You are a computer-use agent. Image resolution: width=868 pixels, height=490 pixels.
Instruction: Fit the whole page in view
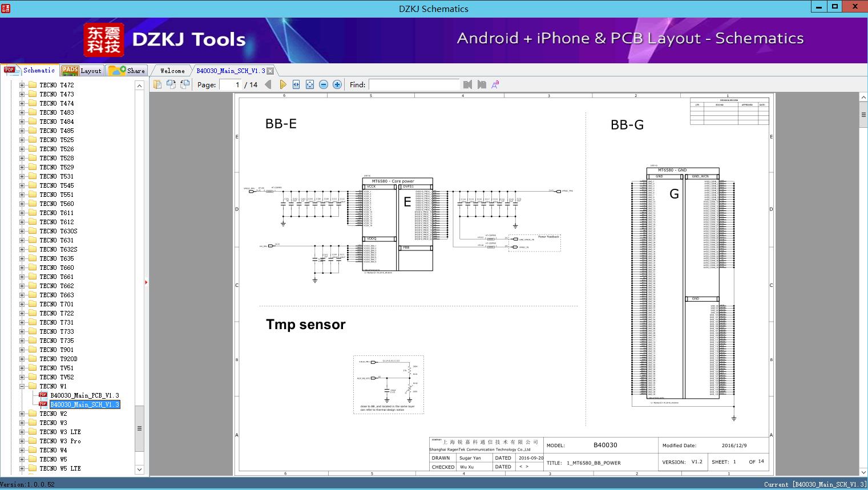(310, 84)
